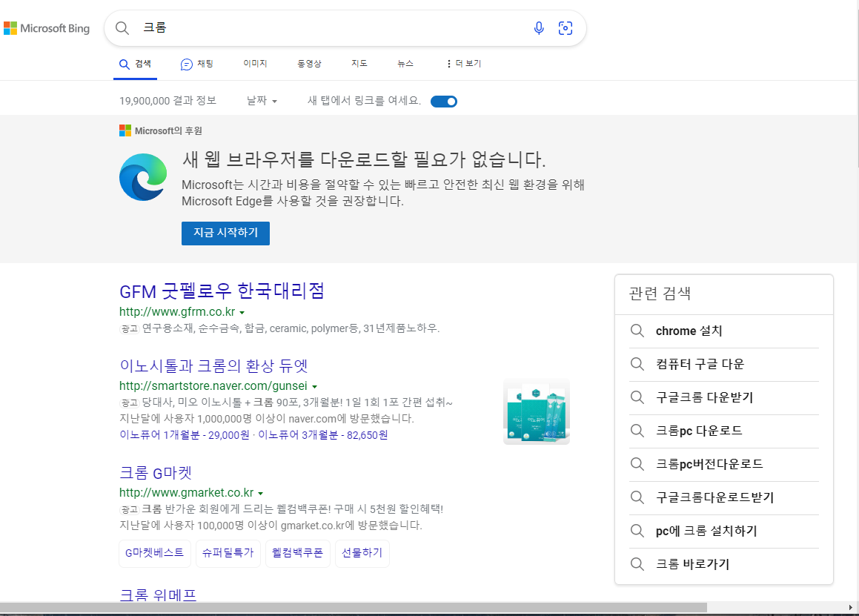Image resolution: width=859 pixels, height=616 pixels.
Task: Select related search 구글크롬 다운받기
Action: [705, 398]
